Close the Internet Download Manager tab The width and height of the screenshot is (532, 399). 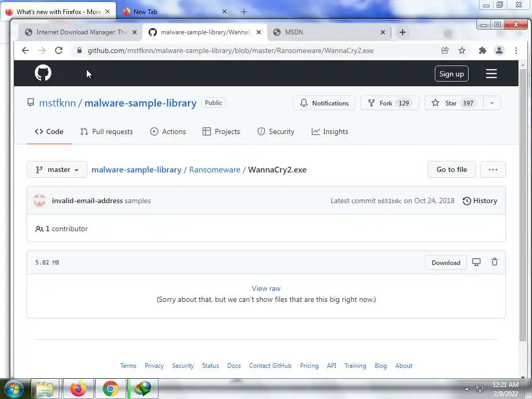(x=135, y=32)
